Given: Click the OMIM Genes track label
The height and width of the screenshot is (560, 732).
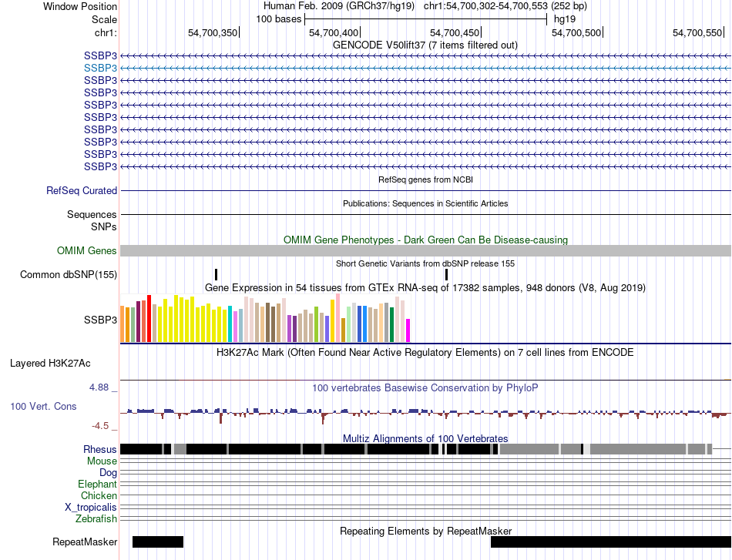Looking at the screenshot, I should pyautogui.click(x=87, y=250).
